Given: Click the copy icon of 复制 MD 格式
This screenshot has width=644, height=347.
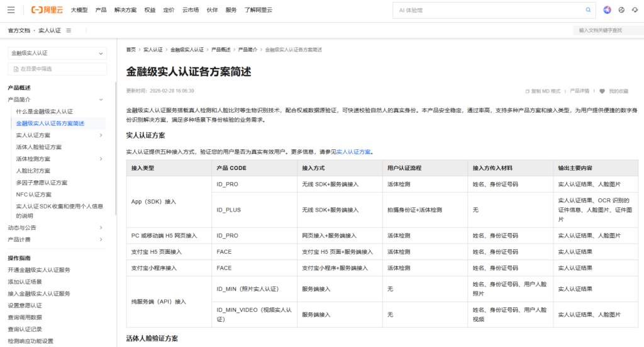Looking at the screenshot, I should click(528, 91).
